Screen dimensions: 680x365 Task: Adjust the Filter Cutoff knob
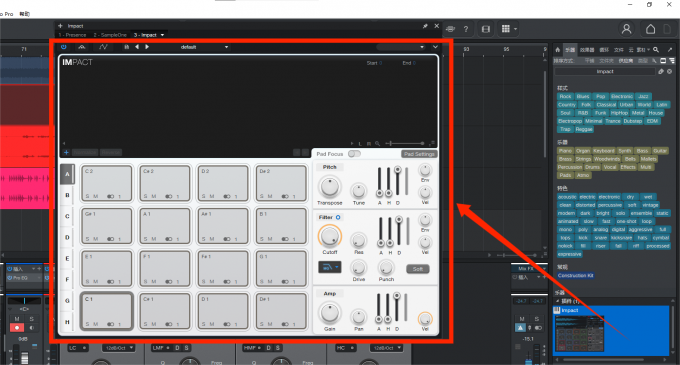point(330,237)
